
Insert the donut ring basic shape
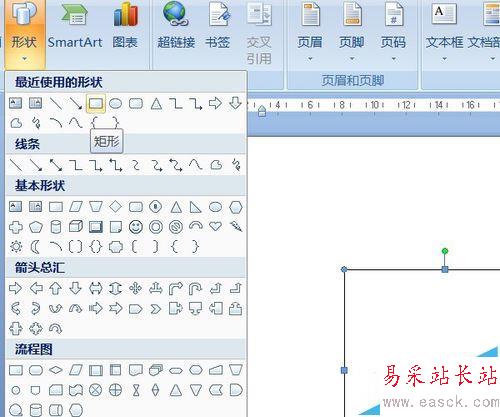(156, 227)
